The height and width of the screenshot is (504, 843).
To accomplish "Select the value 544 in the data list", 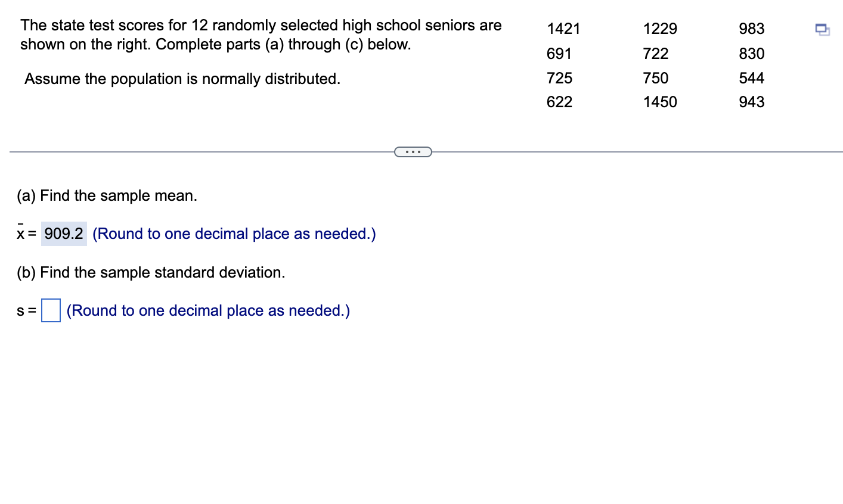I will (750, 78).
